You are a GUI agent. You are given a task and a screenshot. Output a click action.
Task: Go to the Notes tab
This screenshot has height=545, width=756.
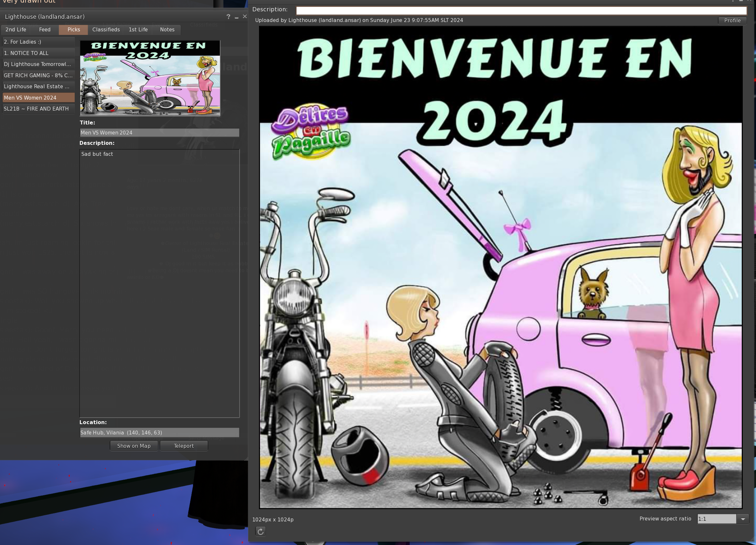coord(167,30)
